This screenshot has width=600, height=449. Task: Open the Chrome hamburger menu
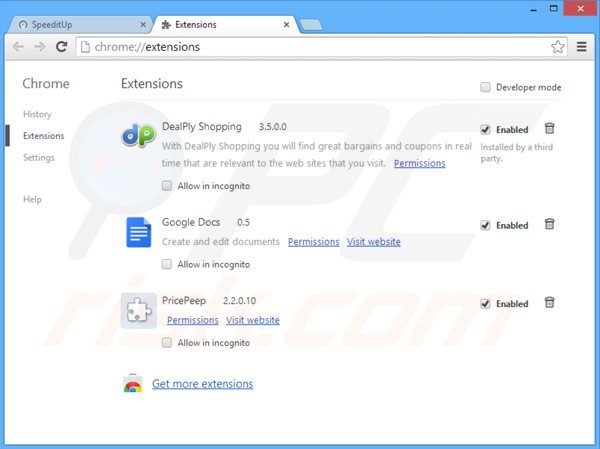[582, 47]
